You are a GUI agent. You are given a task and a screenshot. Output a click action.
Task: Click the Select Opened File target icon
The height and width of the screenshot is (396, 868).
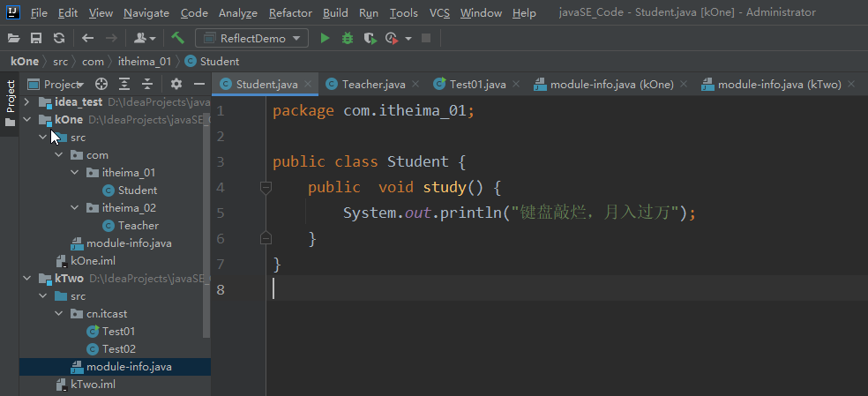tap(101, 84)
